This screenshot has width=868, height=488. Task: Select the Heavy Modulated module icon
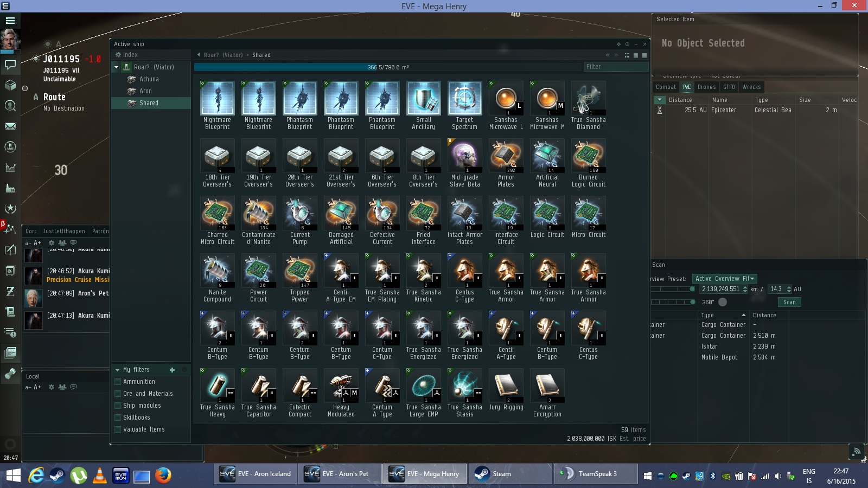click(x=341, y=386)
